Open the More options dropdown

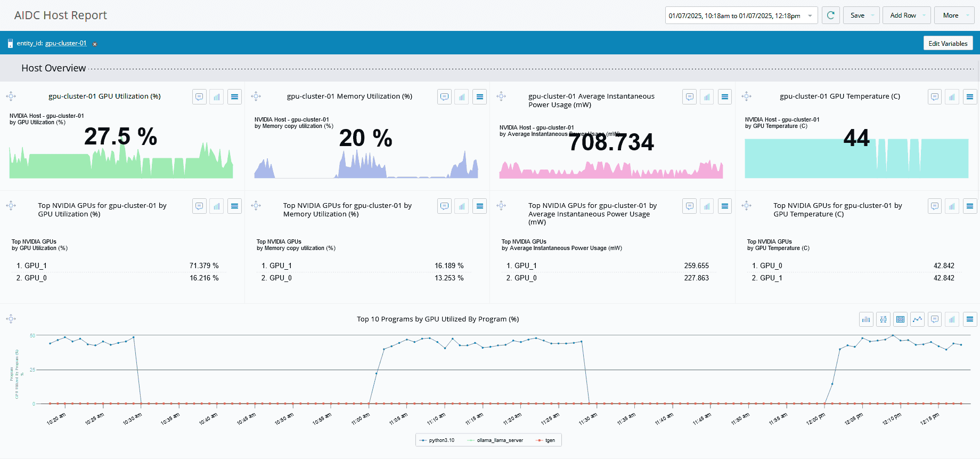tap(954, 15)
